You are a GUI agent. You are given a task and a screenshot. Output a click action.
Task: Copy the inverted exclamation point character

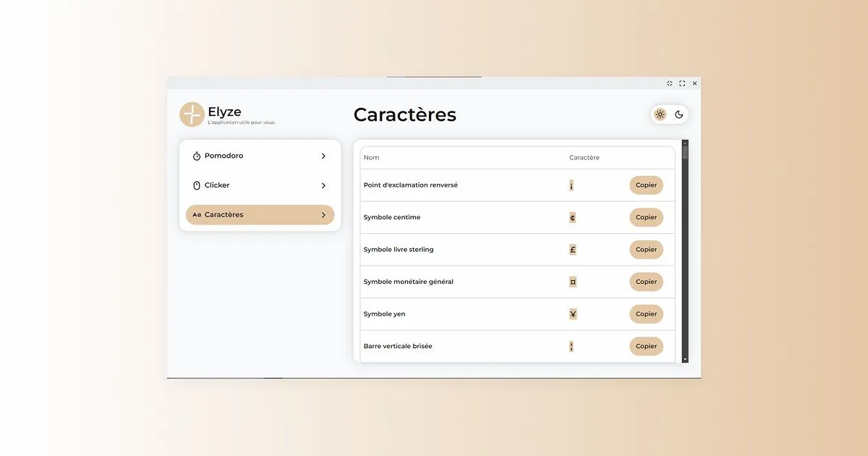pos(646,185)
